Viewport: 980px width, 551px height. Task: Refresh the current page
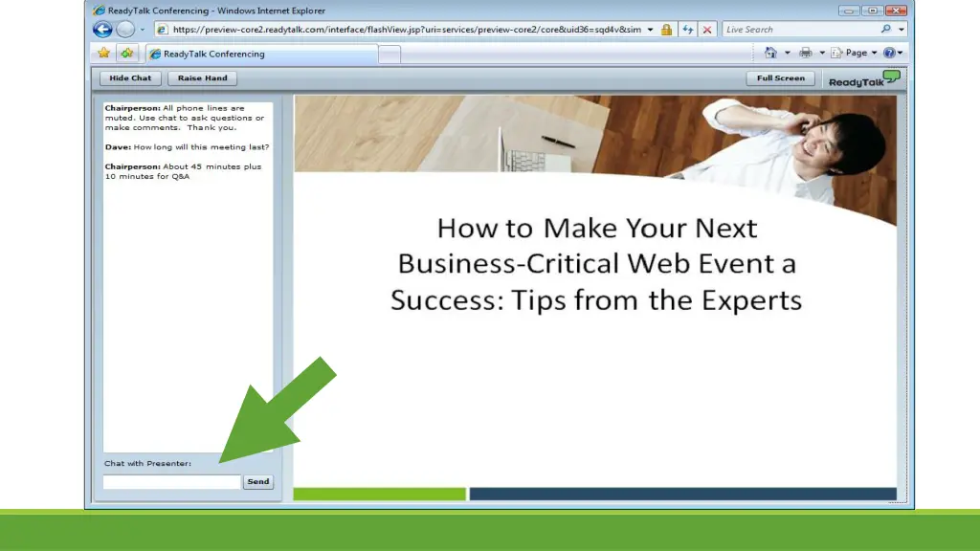[x=687, y=29]
